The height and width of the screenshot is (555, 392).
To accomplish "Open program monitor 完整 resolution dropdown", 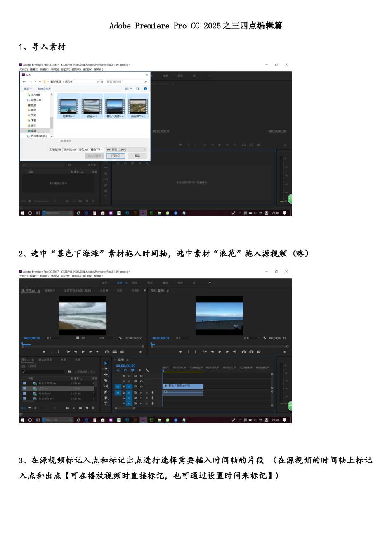I will (252, 338).
